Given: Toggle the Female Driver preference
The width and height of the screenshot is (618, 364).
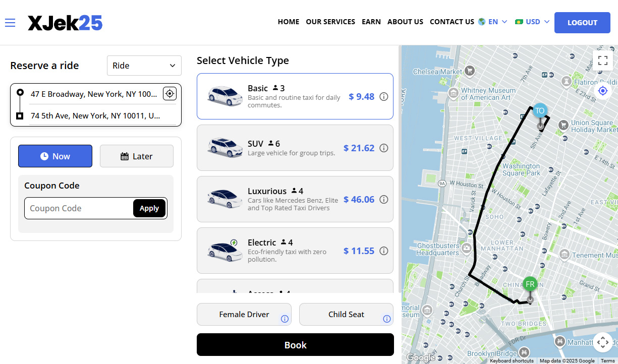Looking at the screenshot, I should (x=244, y=314).
